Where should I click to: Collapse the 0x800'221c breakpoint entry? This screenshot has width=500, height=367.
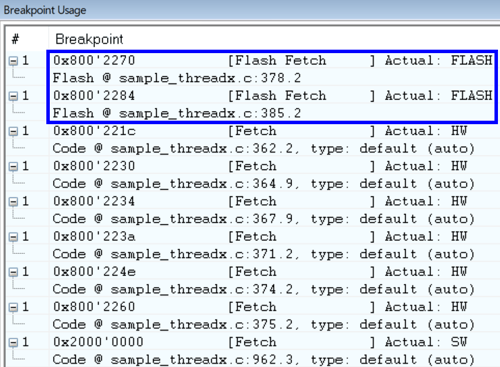[13, 132]
